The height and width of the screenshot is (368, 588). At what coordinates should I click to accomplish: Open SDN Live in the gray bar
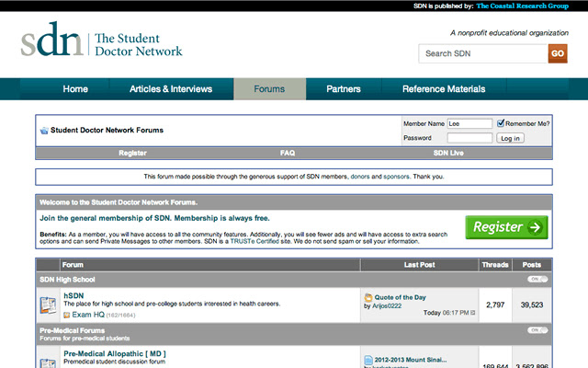(x=448, y=154)
